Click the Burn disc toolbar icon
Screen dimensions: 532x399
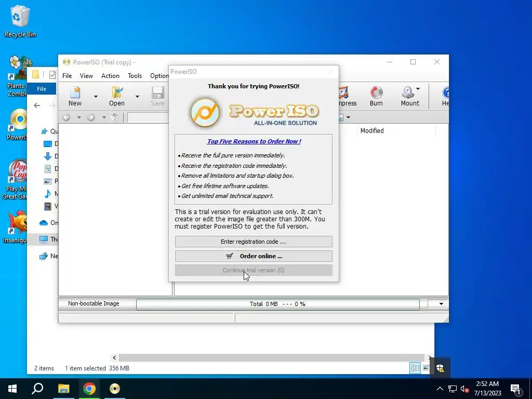pos(376,96)
